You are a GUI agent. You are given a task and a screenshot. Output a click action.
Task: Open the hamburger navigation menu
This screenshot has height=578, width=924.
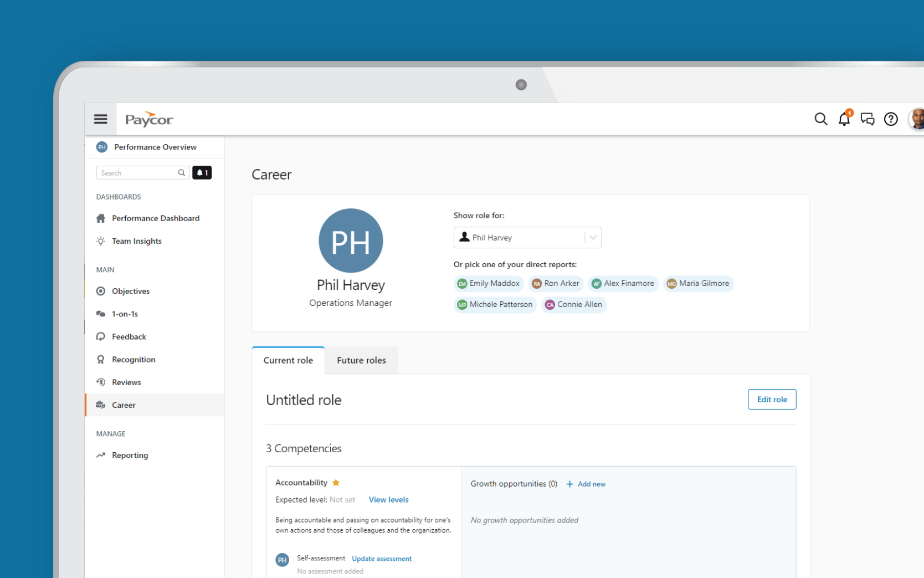click(x=100, y=119)
